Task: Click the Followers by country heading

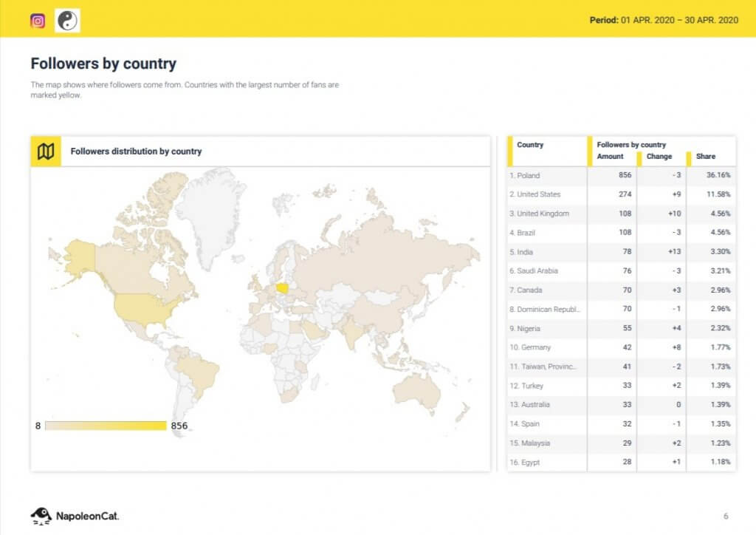Action: 103,64
